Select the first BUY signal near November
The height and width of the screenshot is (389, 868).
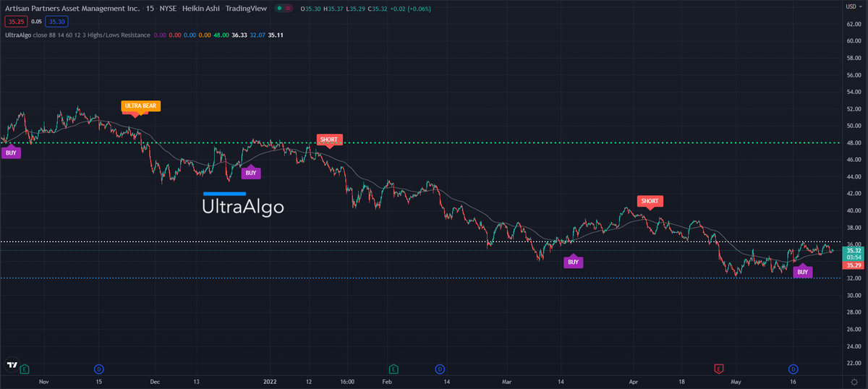[x=11, y=153]
